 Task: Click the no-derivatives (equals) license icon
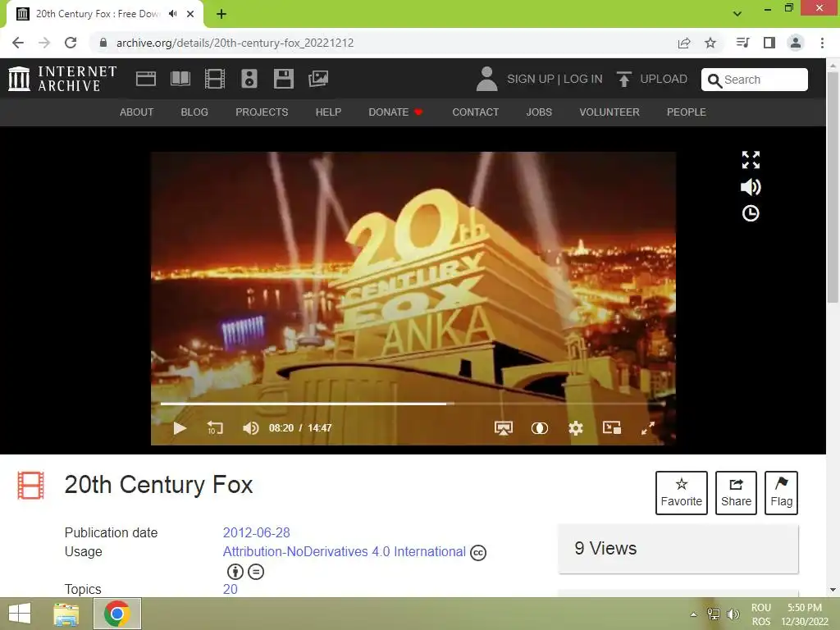[x=256, y=572]
